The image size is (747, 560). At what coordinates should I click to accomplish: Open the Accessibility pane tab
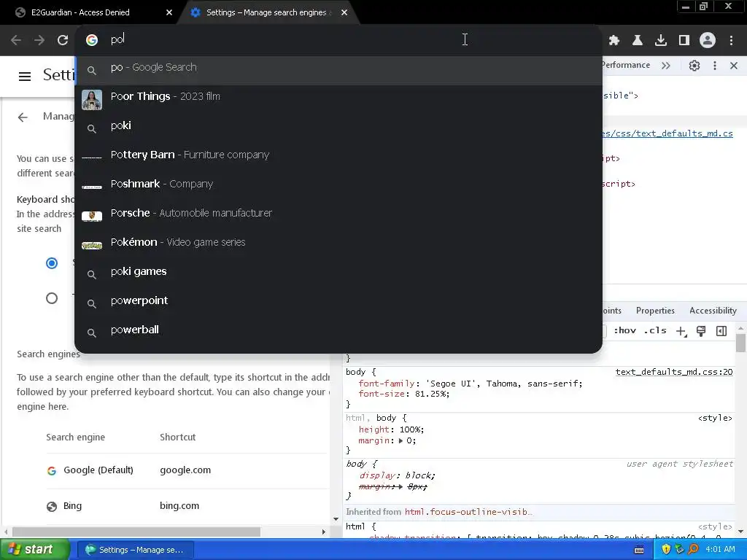point(713,311)
